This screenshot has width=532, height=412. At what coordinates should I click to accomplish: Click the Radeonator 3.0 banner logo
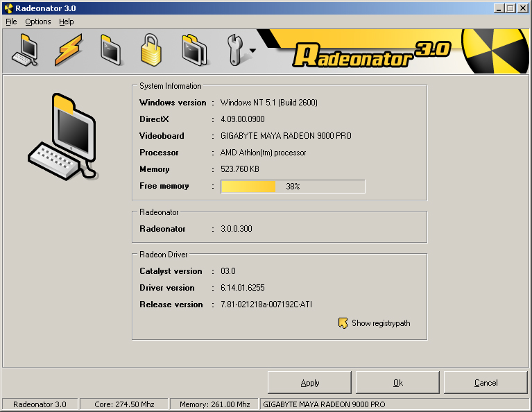point(372,54)
